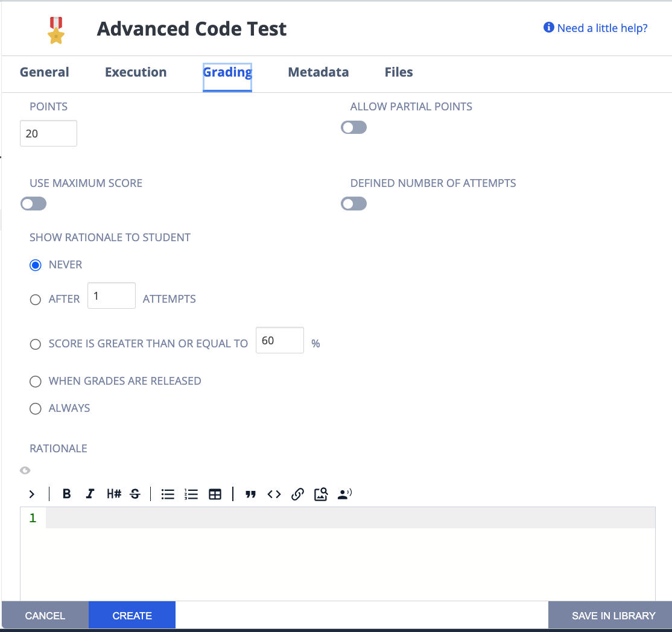Apply strikethrough formatting to rationale text

(x=135, y=495)
